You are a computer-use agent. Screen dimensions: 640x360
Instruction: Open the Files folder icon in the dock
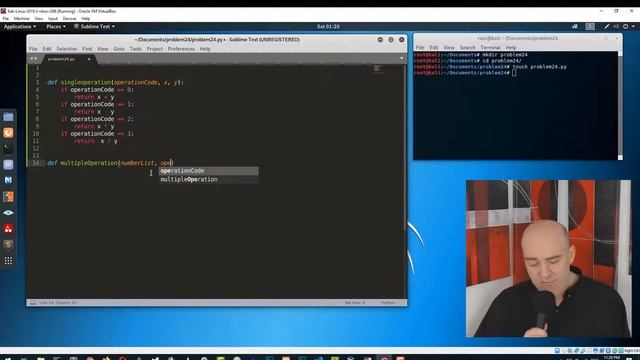click(x=8, y=118)
